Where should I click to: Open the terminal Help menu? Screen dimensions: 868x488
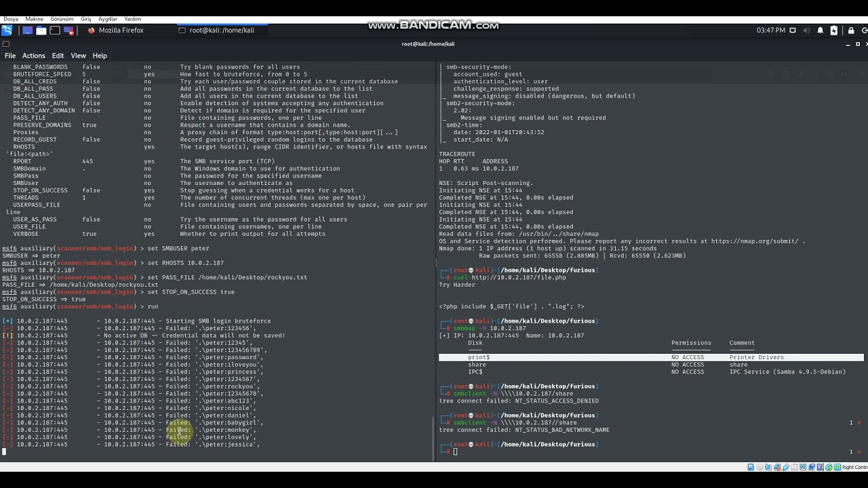click(100, 56)
